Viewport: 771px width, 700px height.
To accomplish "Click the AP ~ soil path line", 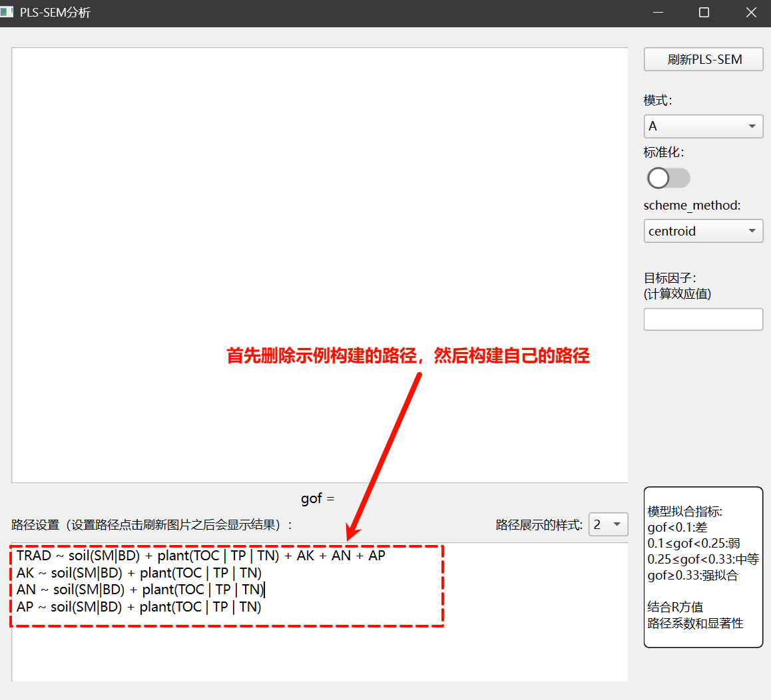I will tap(138, 607).
